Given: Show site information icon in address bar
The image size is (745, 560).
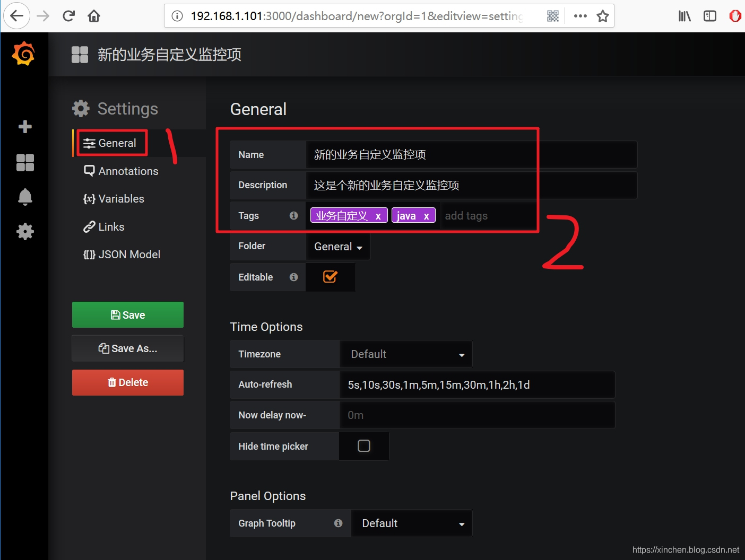Looking at the screenshot, I should point(177,16).
